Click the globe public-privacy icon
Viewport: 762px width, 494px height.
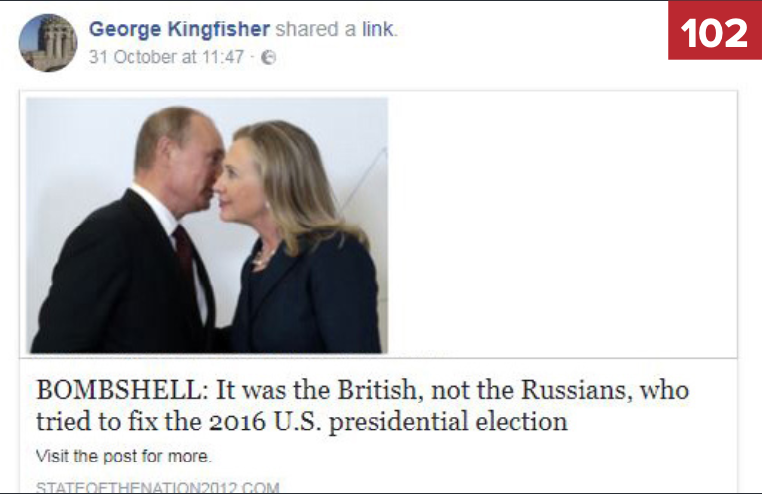268,57
